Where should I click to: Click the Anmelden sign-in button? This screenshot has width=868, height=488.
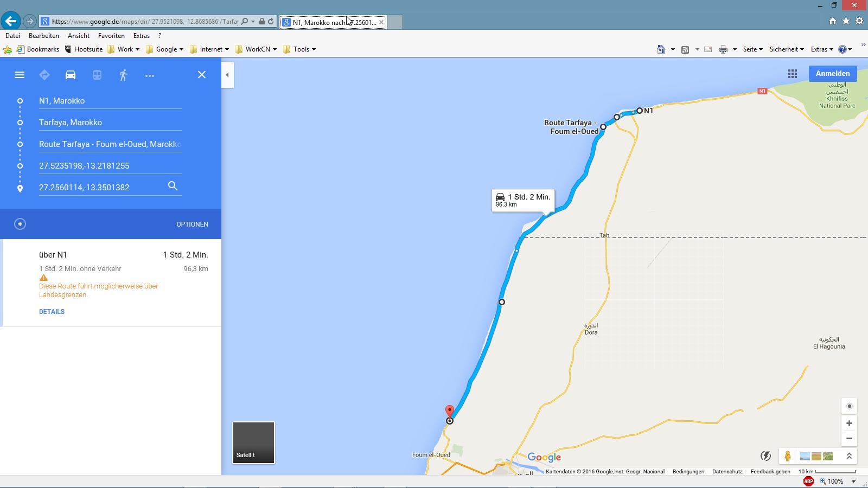pos(832,74)
